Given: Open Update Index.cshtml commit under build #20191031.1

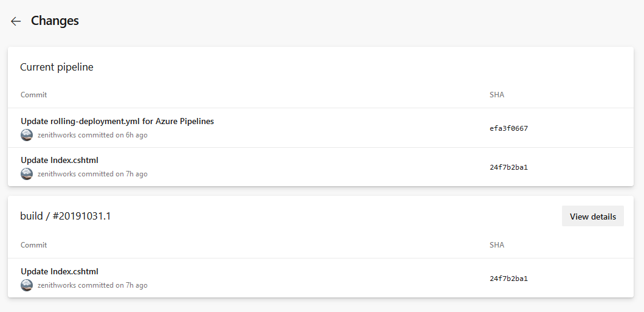Looking at the screenshot, I should pyautogui.click(x=60, y=271).
